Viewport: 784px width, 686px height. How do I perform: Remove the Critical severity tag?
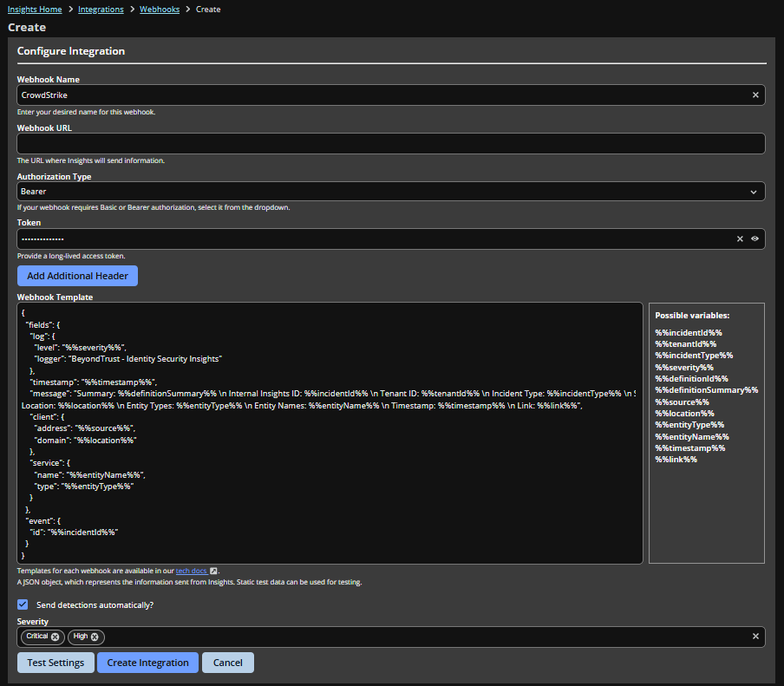55,637
